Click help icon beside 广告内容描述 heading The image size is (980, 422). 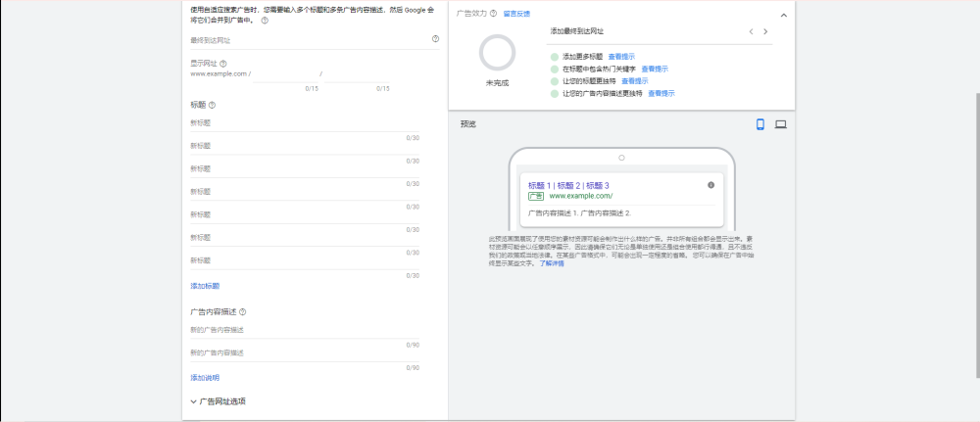242,312
